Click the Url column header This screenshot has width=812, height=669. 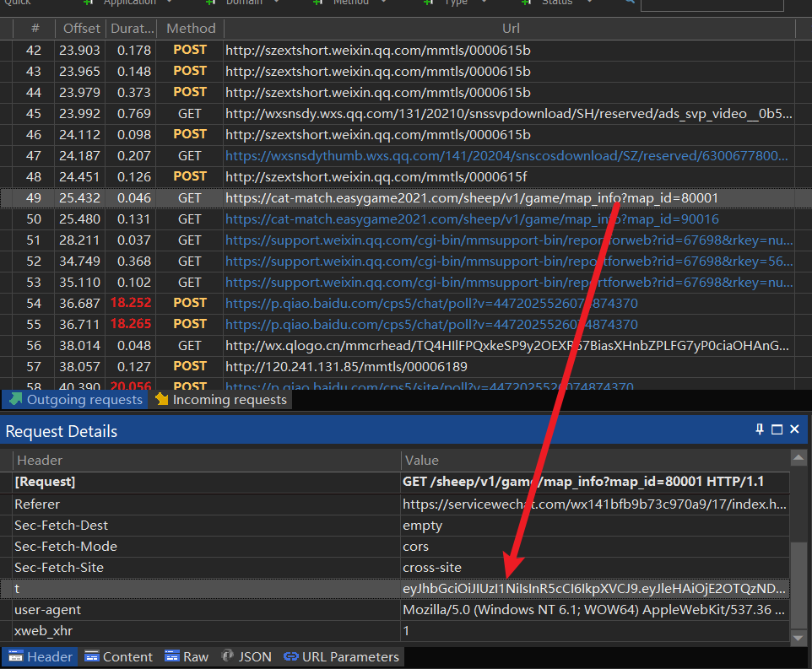[511, 29]
